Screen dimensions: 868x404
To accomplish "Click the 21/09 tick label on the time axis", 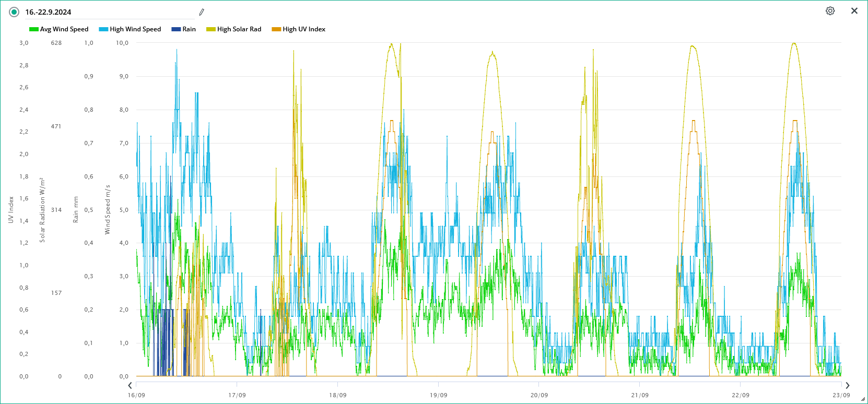I will point(640,395).
